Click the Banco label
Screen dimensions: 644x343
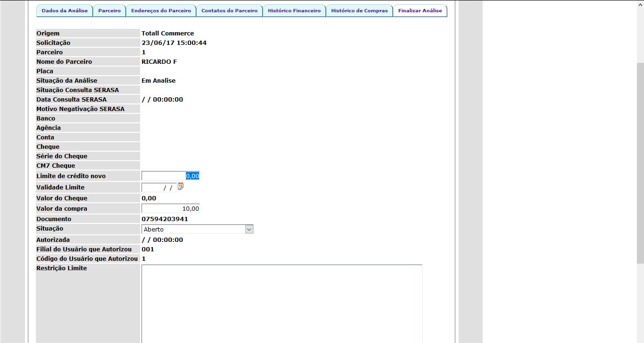tap(46, 119)
